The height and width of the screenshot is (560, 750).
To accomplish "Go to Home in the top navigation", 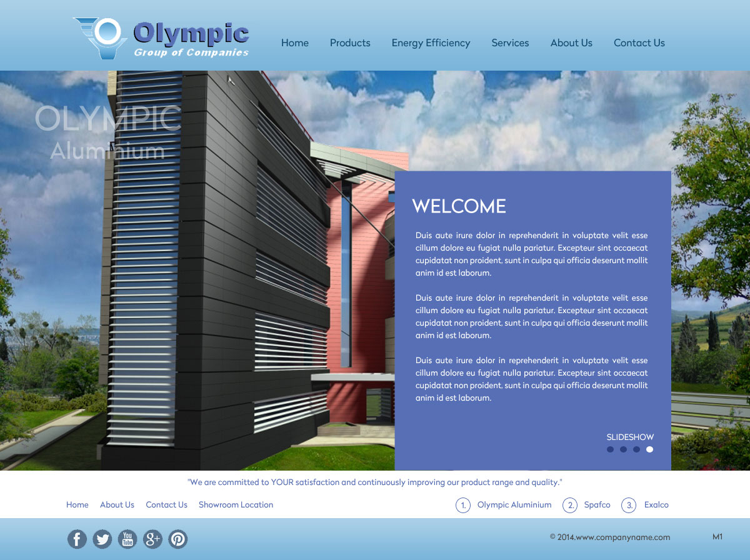I will 295,43.
